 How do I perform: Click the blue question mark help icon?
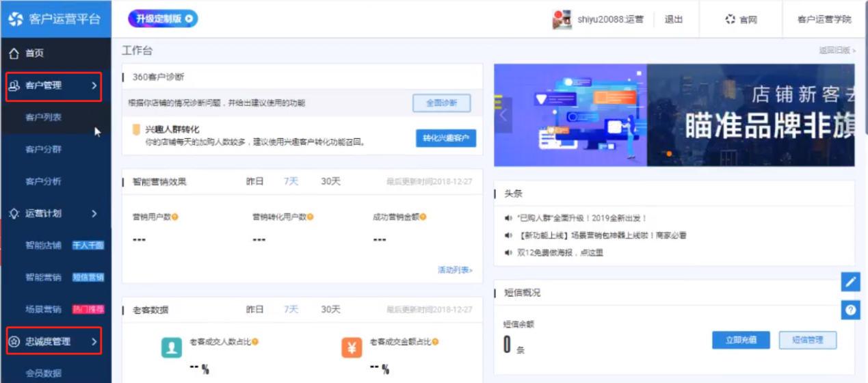(850, 310)
